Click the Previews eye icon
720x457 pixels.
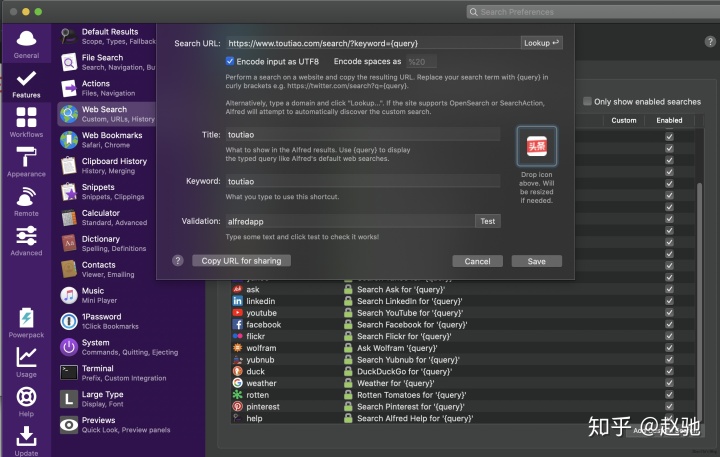tap(69, 425)
